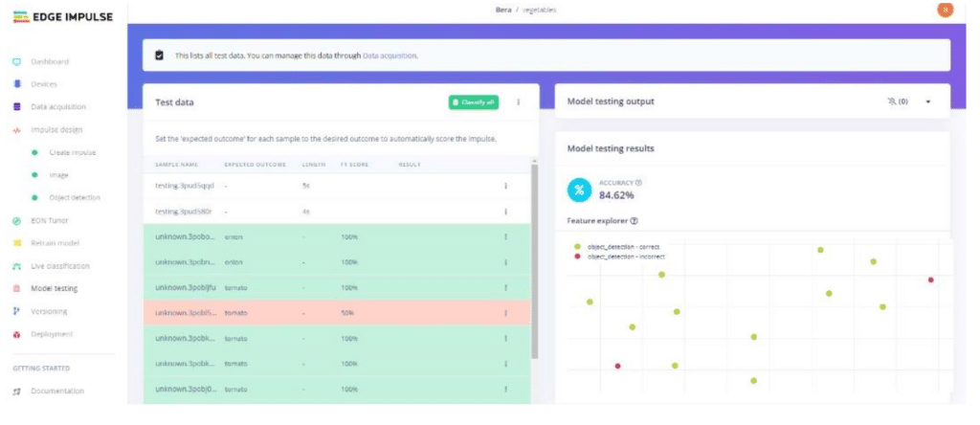Click the Versioning branch icon

pyautogui.click(x=16, y=311)
